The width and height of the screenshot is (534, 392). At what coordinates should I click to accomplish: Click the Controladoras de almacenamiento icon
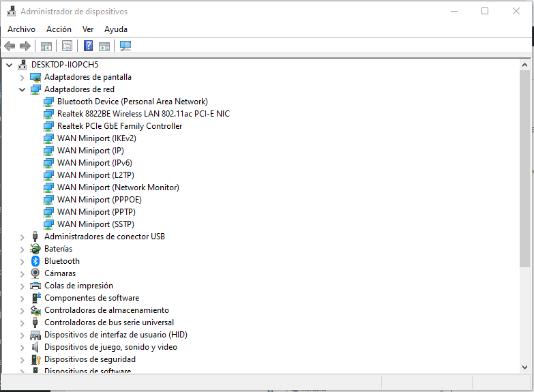[35, 310]
